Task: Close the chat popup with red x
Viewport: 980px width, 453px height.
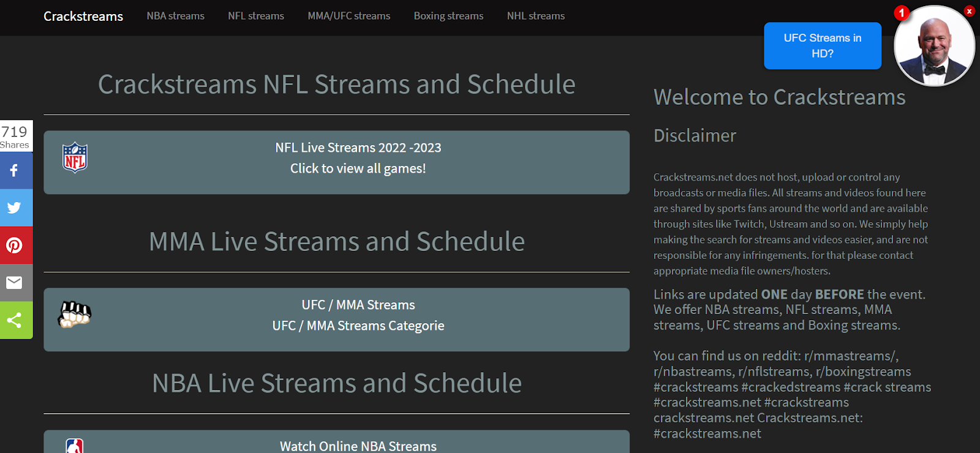Action: [x=969, y=11]
